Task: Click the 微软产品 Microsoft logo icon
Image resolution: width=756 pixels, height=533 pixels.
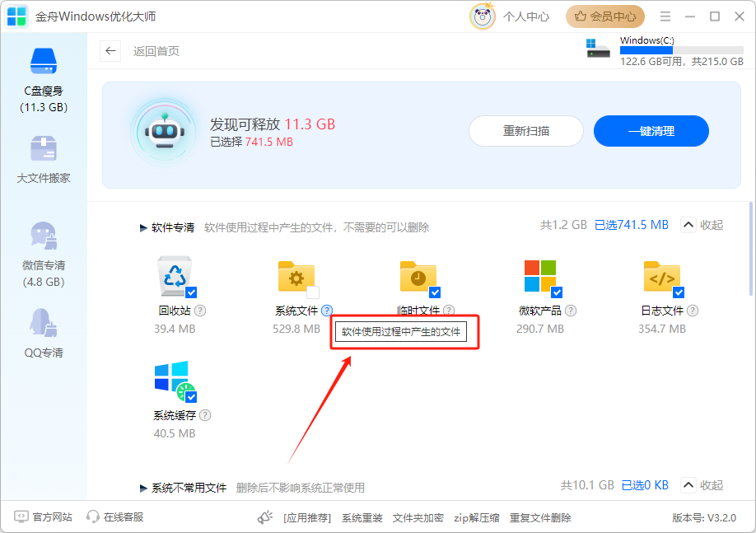Action: [540, 276]
